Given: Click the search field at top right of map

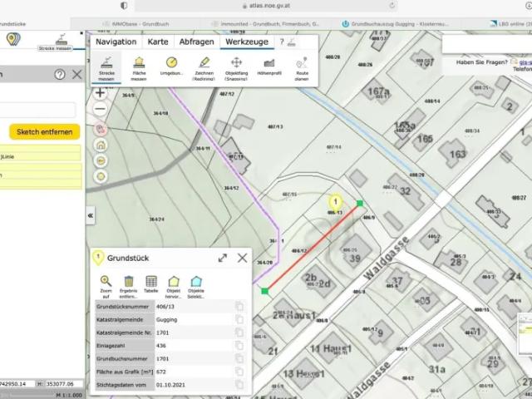Looking at the screenshot, I should coord(487,44).
